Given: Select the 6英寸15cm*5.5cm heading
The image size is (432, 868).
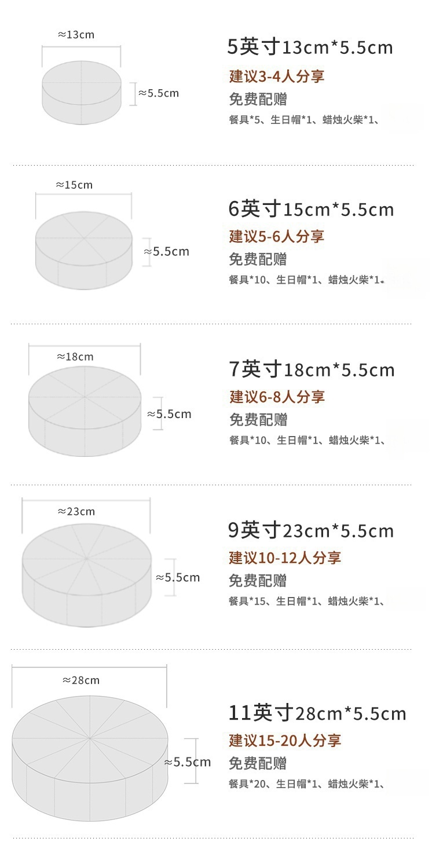Looking at the screenshot, I should point(311,209).
